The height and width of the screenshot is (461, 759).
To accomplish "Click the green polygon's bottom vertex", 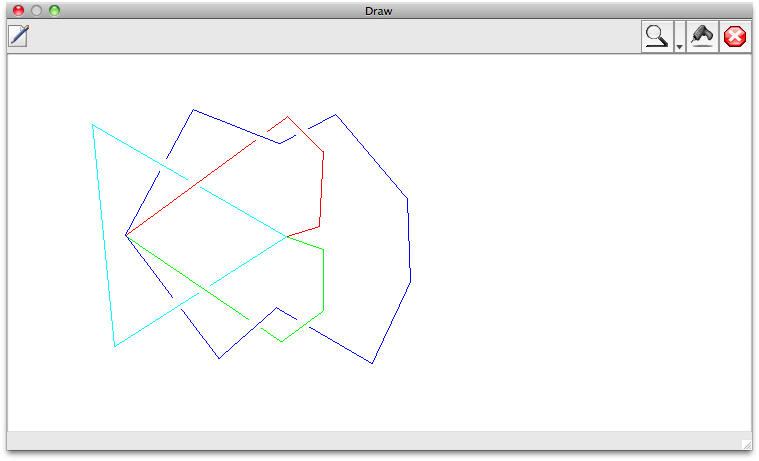I will [282, 341].
